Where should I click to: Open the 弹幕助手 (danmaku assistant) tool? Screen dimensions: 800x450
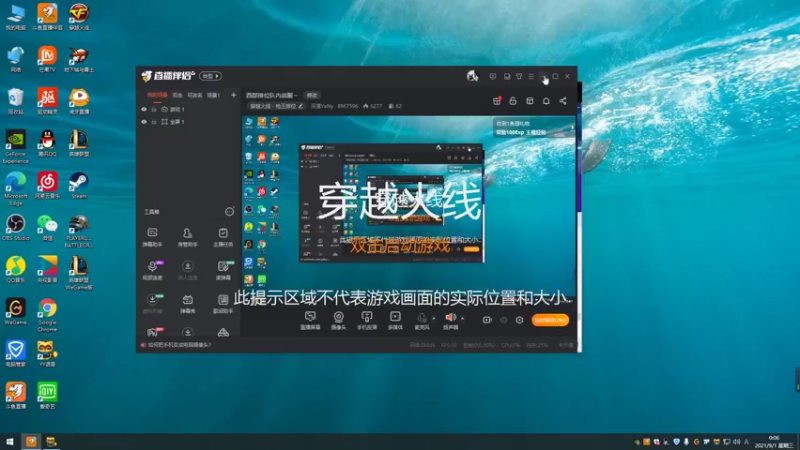pyautogui.click(x=152, y=237)
